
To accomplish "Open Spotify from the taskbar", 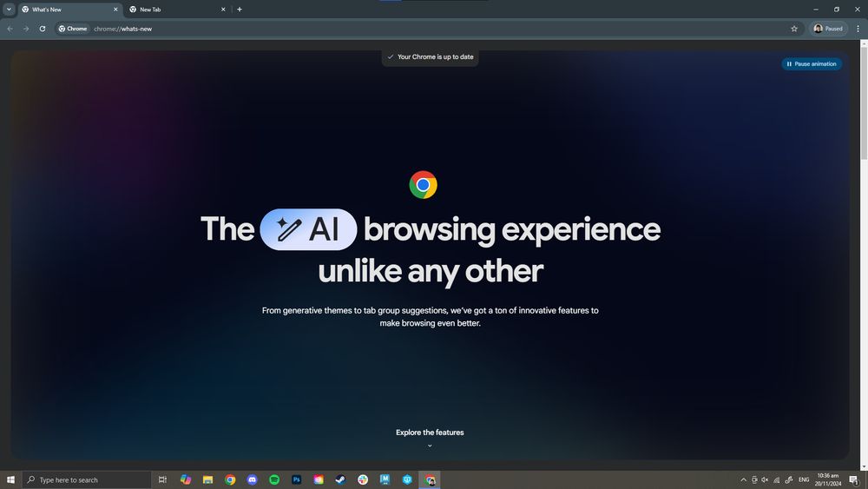I will [274, 479].
